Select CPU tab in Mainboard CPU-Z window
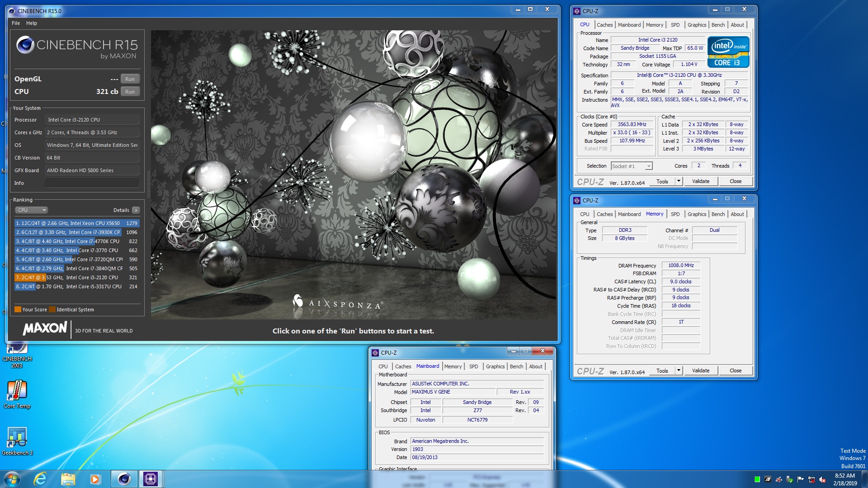Image resolution: width=868 pixels, height=488 pixels. click(383, 366)
